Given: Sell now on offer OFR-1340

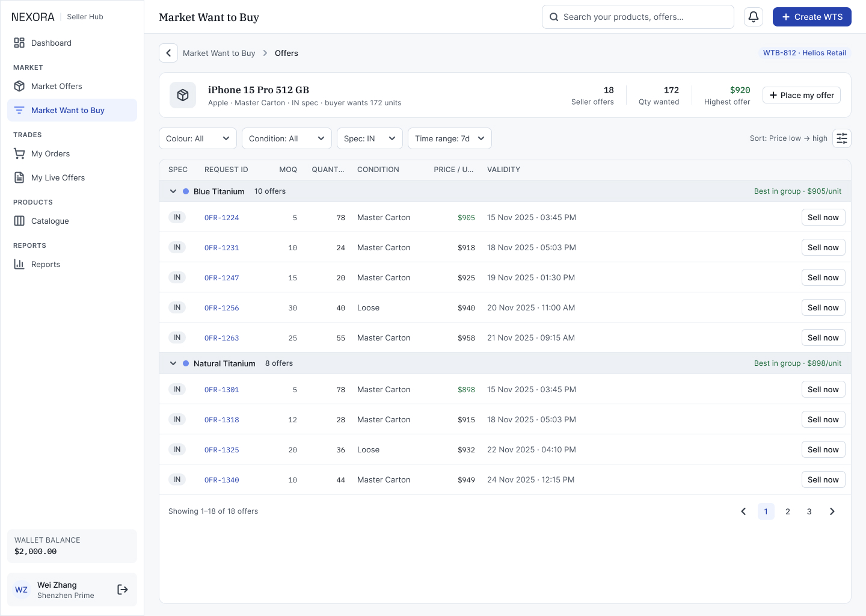Looking at the screenshot, I should (x=823, y=479).
